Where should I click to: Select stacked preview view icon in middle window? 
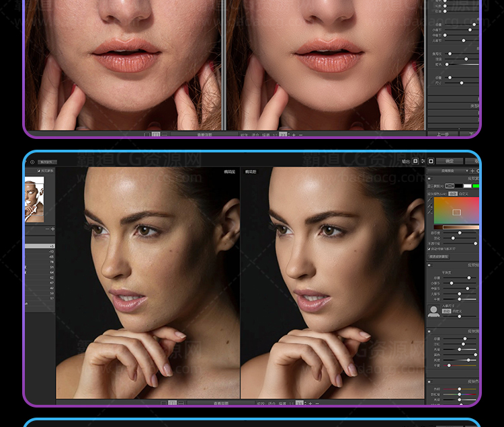click(x=181, y=404)
